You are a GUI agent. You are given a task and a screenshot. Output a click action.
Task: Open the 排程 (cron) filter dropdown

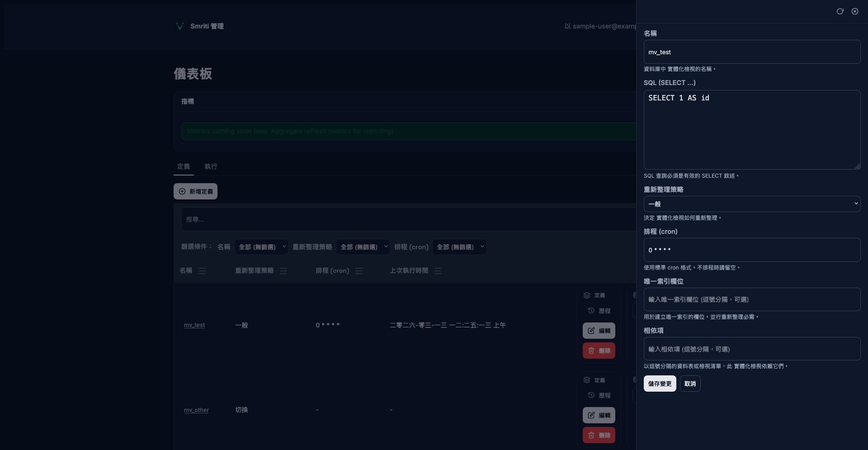[459, 247]
